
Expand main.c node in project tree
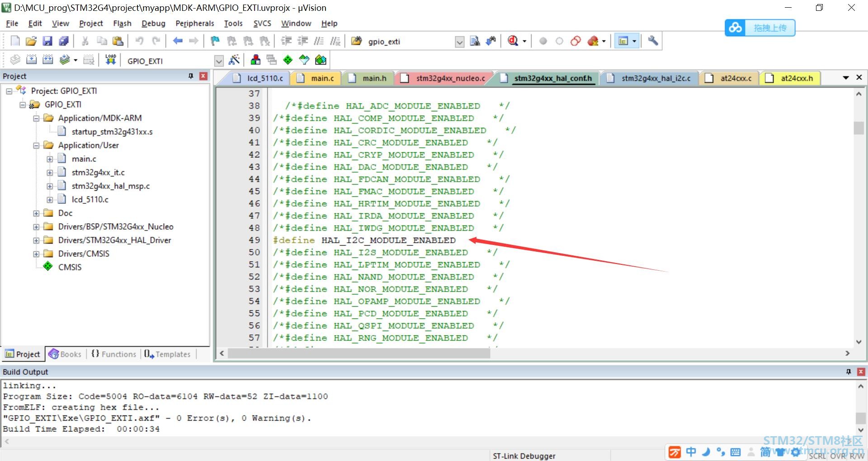tap(50, 159)
